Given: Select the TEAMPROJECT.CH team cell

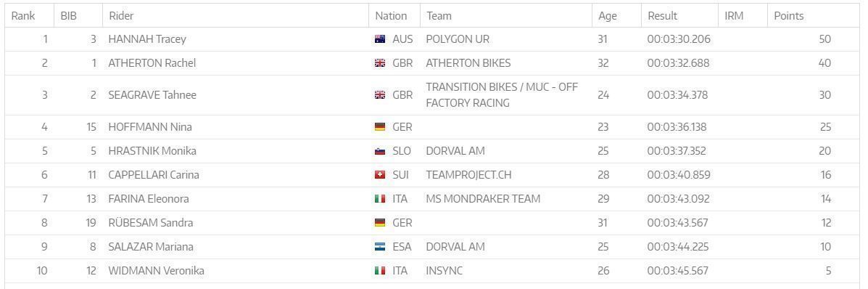Looking at the screenshot, I should (x=469, y=175).
